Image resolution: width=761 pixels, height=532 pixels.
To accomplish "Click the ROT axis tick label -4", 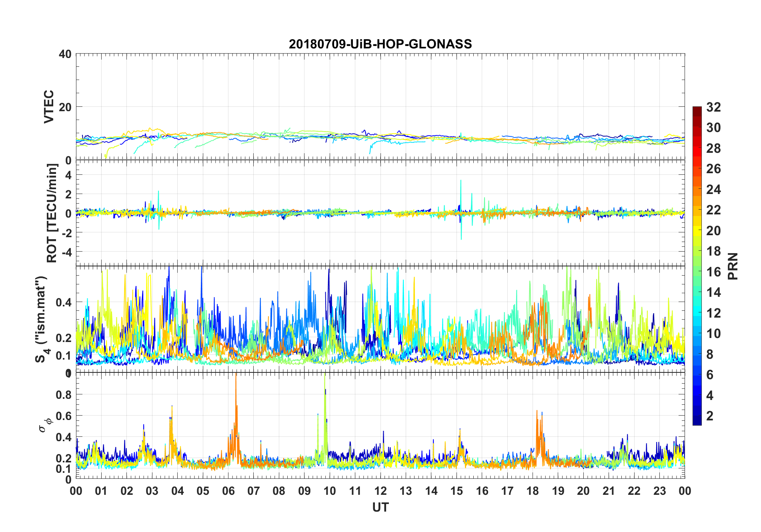I will pyautogui.click(x=66, y=252).
